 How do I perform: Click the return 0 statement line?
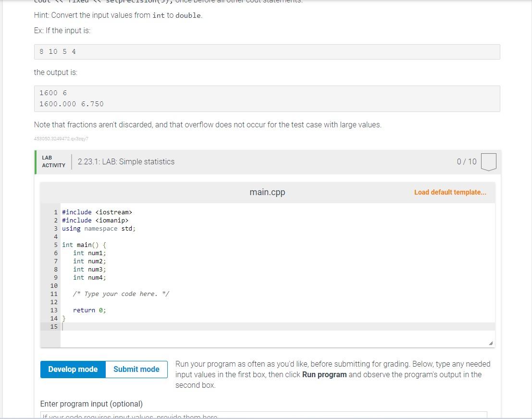coord(89,310)
